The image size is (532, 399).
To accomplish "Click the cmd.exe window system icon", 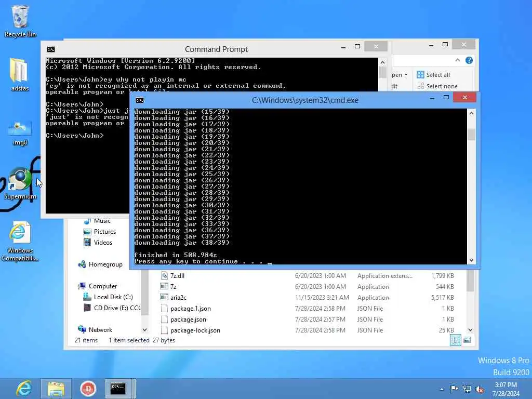I will click(139, 100).
